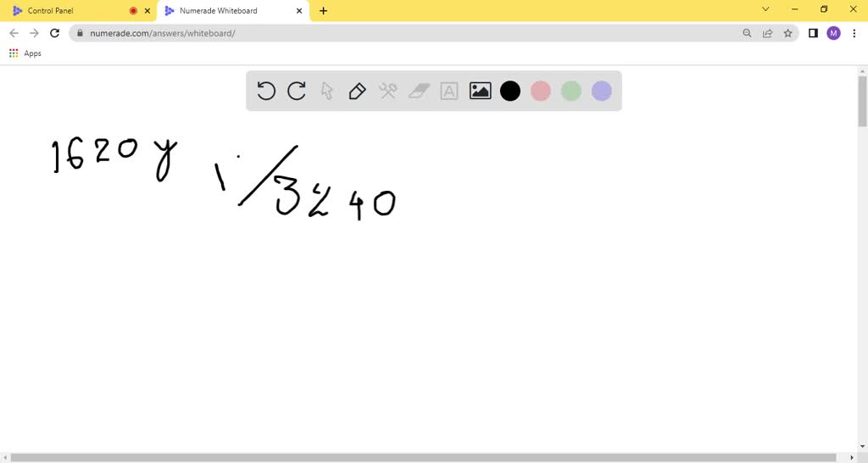View site information lock icon
Image resolution: width=868 pixels, height=463 pixels.
(80, 33)
